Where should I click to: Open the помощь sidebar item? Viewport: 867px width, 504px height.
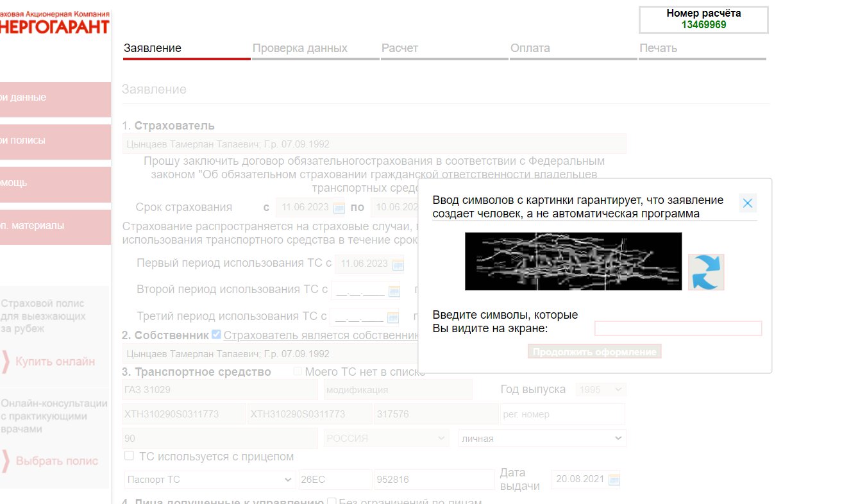55,184
